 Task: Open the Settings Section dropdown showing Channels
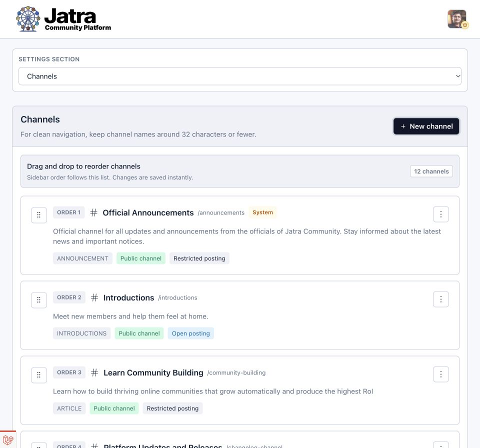tap(239, 76)
